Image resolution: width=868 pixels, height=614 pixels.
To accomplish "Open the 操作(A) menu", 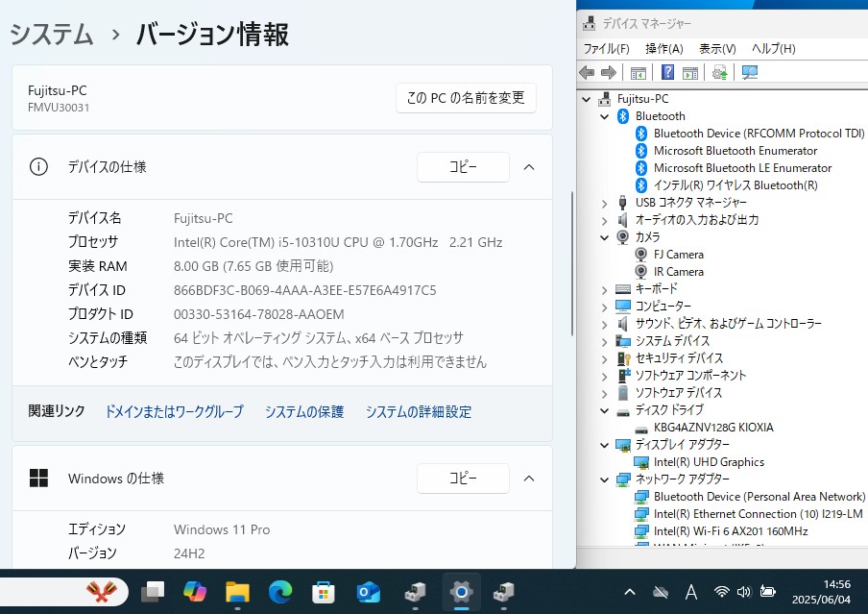I will [x=664, y=49].
